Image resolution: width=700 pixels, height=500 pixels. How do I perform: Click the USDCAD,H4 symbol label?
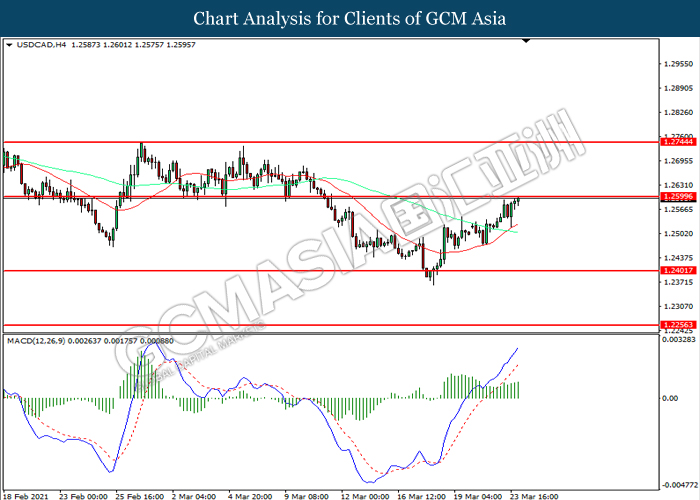(41, 45)
